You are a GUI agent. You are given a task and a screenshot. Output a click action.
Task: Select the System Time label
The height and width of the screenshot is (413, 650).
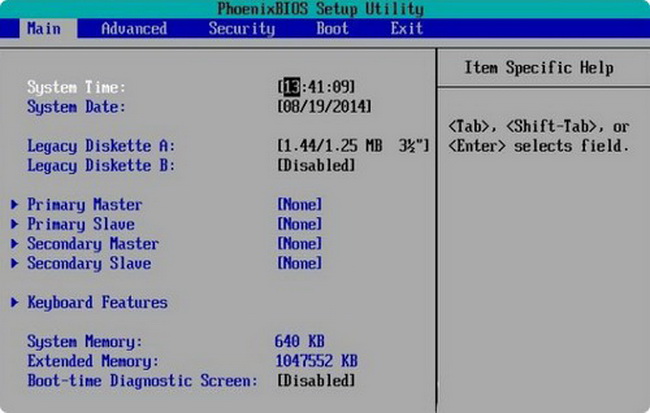click(x=76, y=87)
